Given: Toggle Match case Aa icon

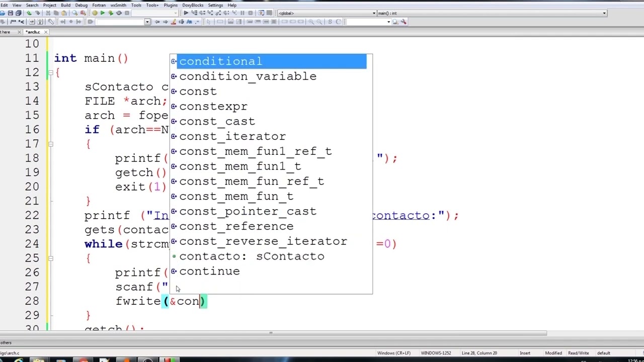Looking at the screenshot, I should [189, 22].
